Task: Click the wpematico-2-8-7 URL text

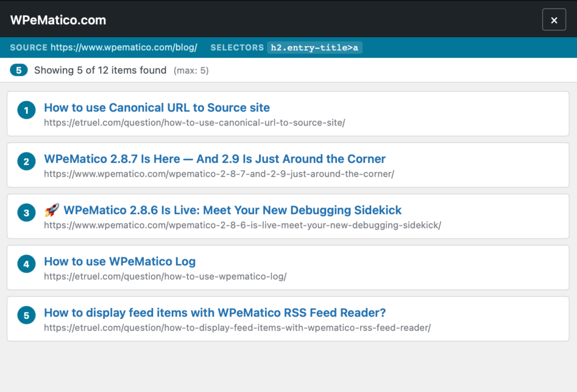Action: [x=219, y=173]
